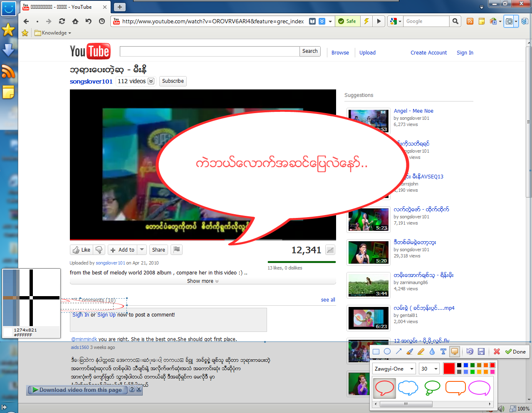Click the large red current color swatch
This screenshot has height=413, width=532.
pyautogui.click(x=449, y=368)
